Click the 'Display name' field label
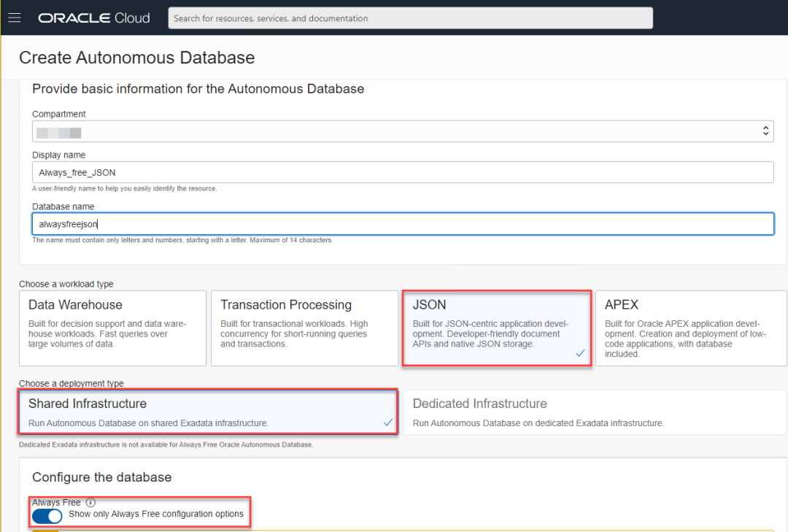This screenshot has width=788, height=532. pyautogui.click(x=59, y=155)
